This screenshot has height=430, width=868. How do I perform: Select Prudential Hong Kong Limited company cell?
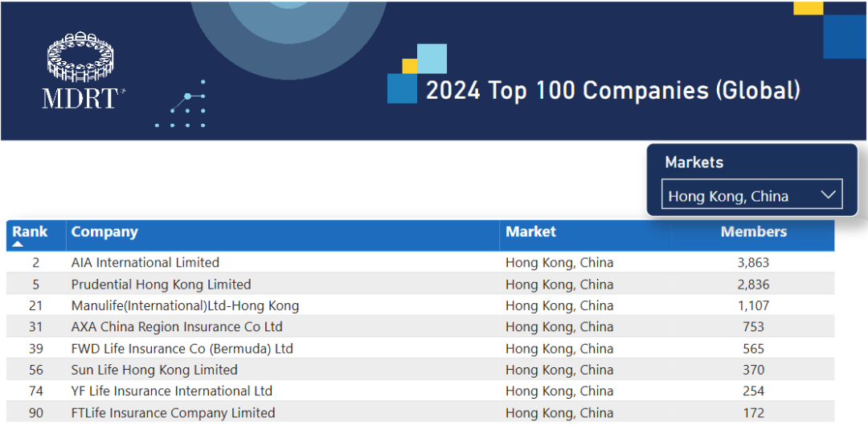tap(161, 285)
